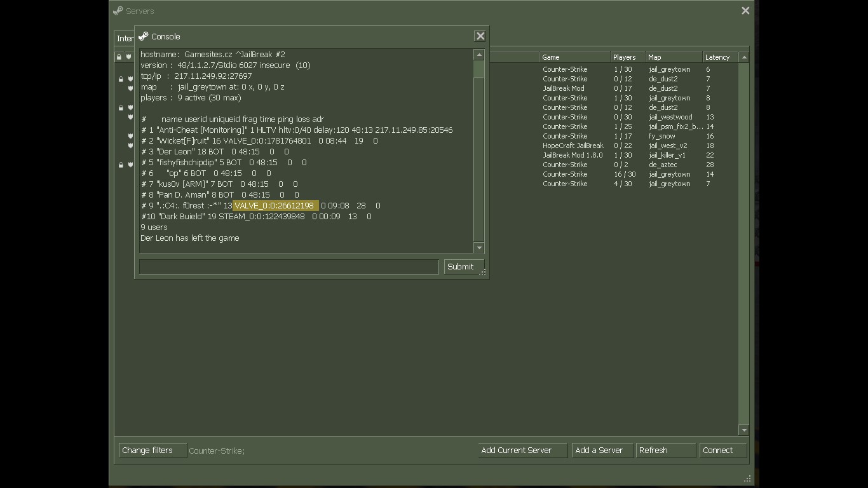Click the Steam icon in Console title bar
868x488 pixels.
(144, 36)
